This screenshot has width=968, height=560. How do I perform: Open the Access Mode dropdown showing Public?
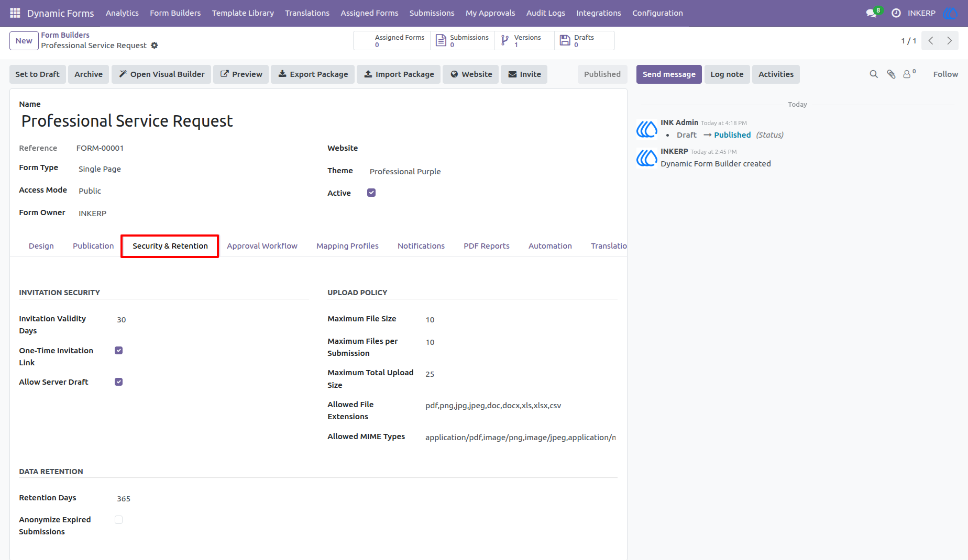pyautogui.click(x=193, y=191)
